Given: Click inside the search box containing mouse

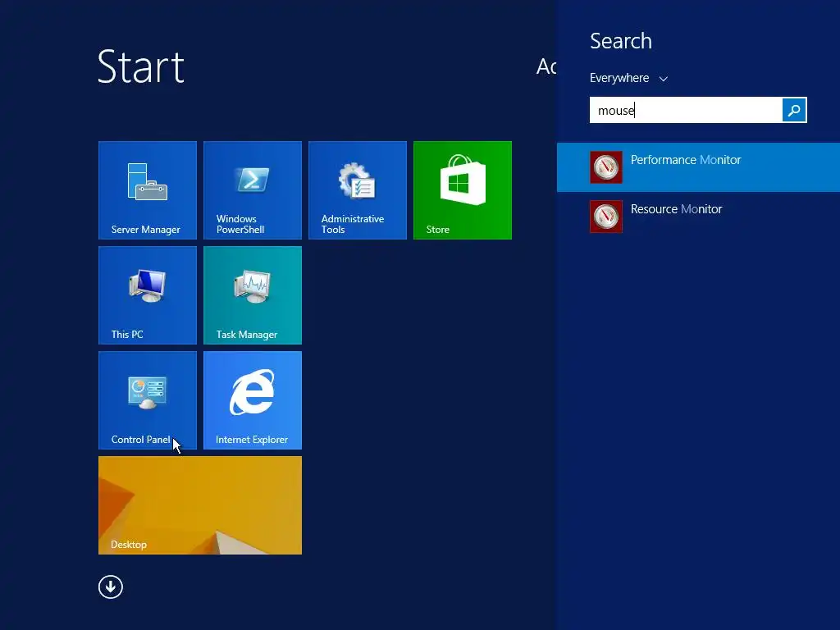Looking at the screenshot, I should coord(686,110).
